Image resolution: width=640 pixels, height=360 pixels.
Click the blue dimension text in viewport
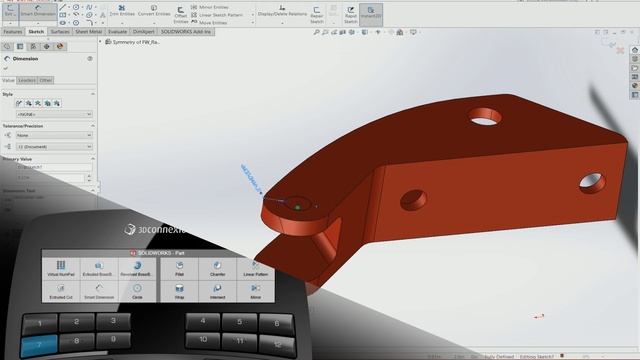[x=251, y=178]
